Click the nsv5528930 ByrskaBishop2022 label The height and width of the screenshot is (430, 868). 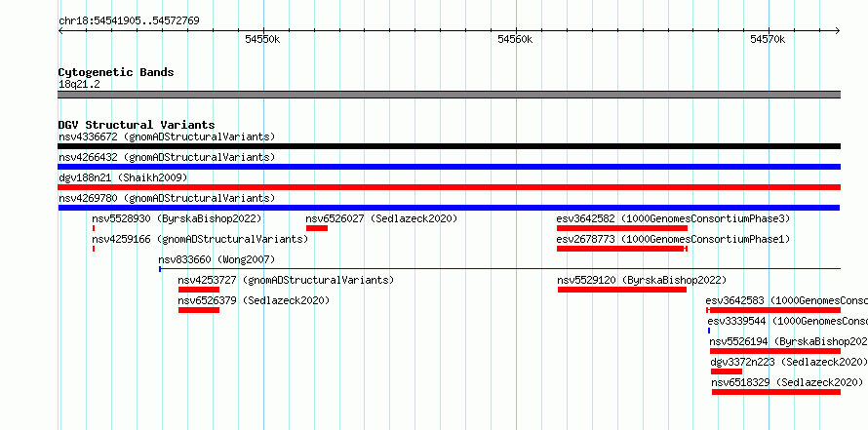coord(177,218)
